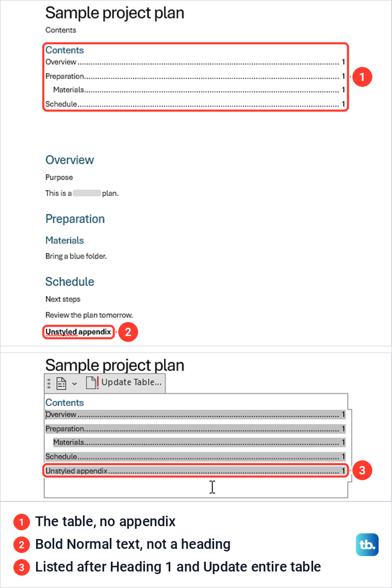
Task: Click the Contents title in lower table
Action: pos(64,402)
